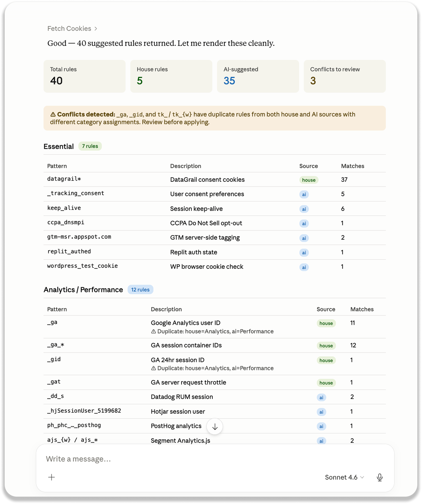Click the plus attachment icon
This screenshot has height=504, width=422.
click(x=51, y=477)
